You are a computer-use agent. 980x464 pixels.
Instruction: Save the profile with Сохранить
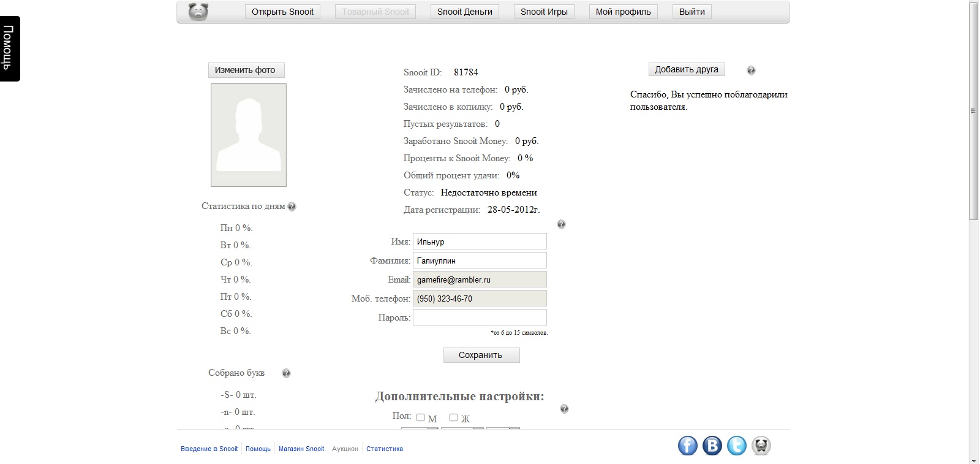click(x=481, y=355)
